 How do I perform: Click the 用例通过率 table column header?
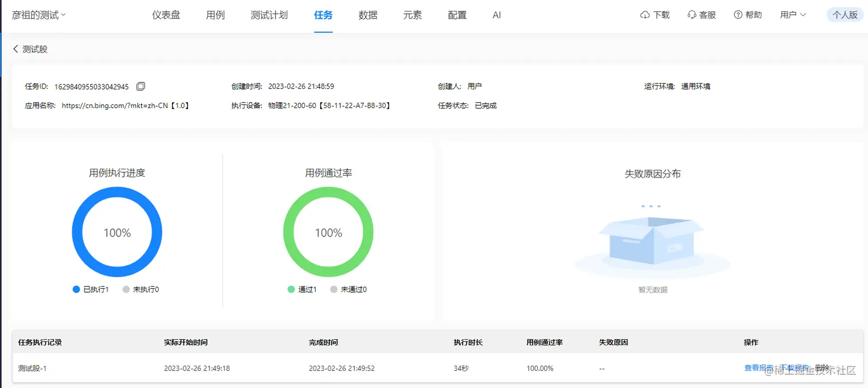545,342
